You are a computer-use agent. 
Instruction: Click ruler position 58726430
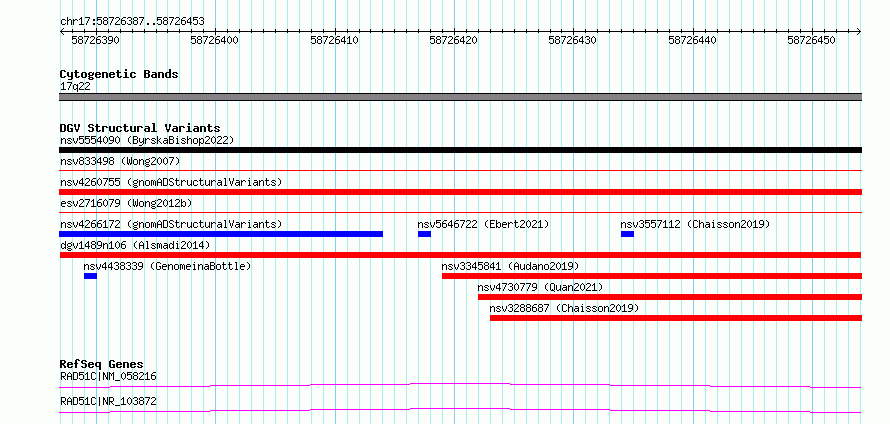[x=573, y=40]
